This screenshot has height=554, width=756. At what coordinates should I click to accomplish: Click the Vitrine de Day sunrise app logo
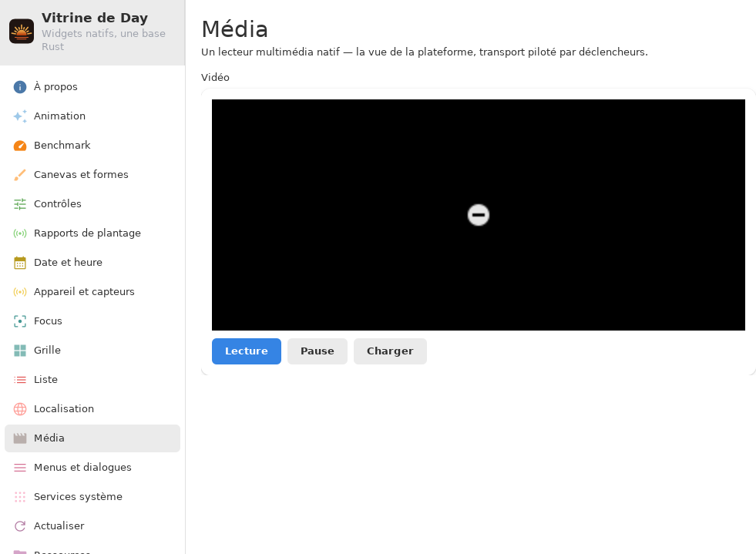coord(22,32)
